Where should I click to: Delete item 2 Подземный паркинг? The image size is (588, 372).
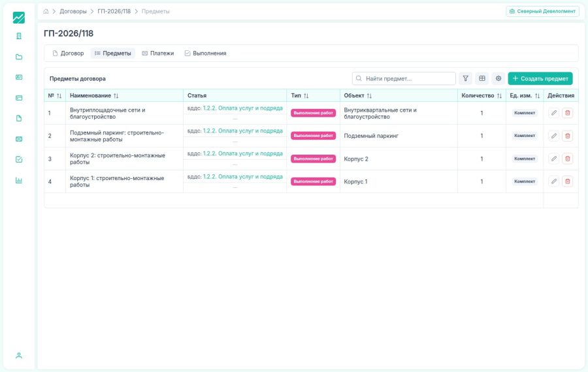(567, 136)
